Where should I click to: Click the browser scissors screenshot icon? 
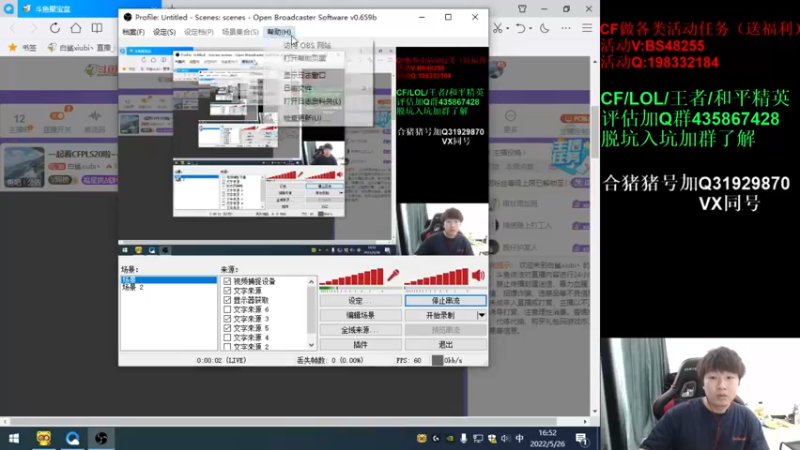tap(497, 28)
